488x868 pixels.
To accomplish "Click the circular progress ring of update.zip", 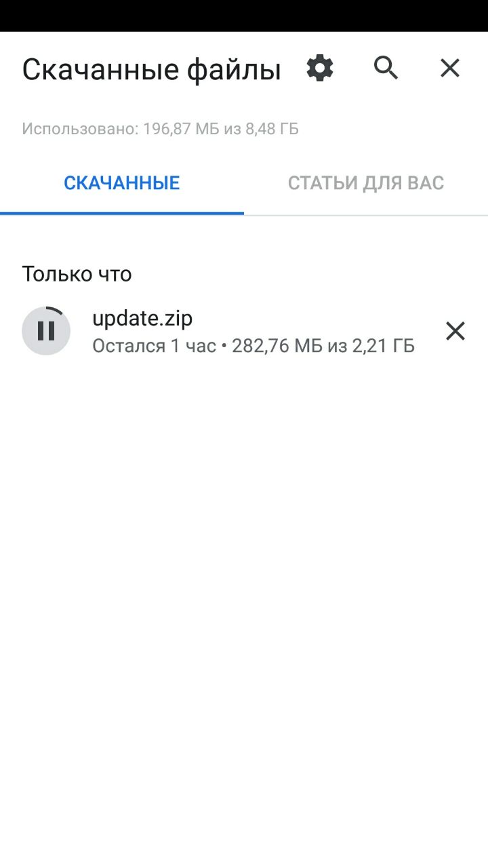I will click(46, 331).
